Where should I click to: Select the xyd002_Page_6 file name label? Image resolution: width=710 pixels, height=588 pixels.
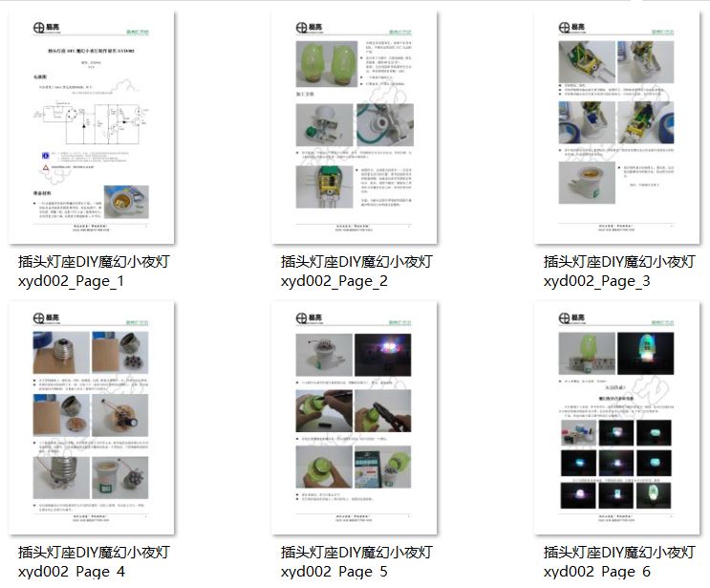tap(618, 562)
